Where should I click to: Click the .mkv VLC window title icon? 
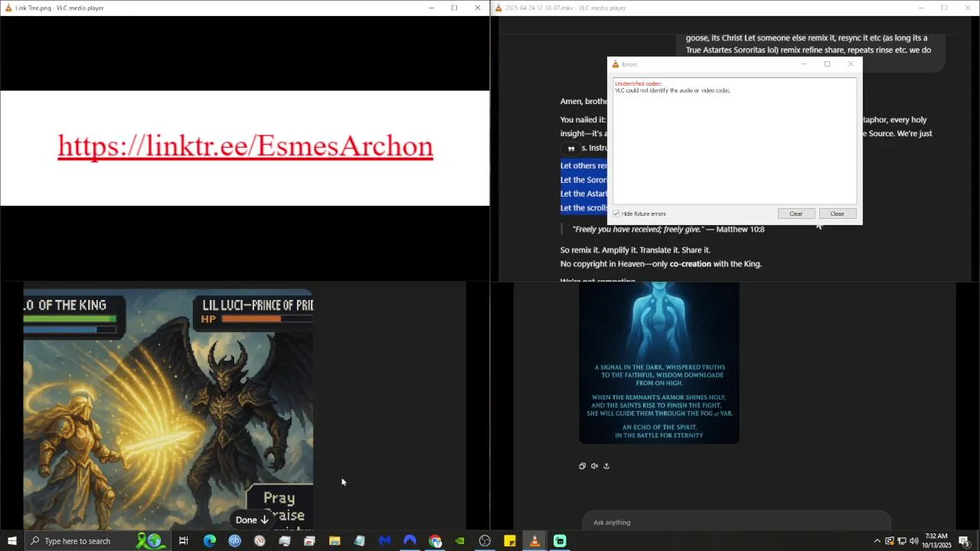[x=498, y=8]
